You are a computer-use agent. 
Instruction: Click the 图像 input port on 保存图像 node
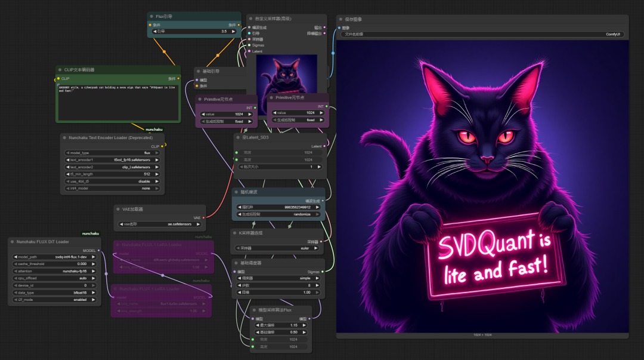click(339, 28)
